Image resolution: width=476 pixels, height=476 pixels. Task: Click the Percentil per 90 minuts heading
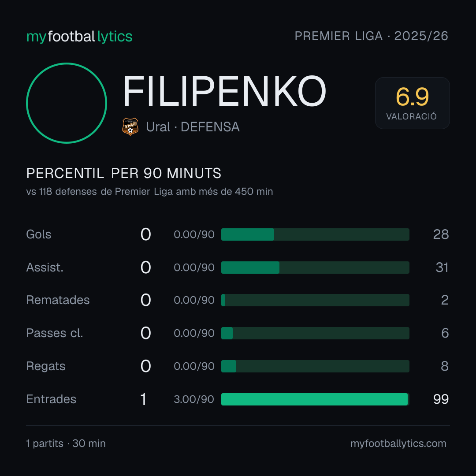(123, 173)
